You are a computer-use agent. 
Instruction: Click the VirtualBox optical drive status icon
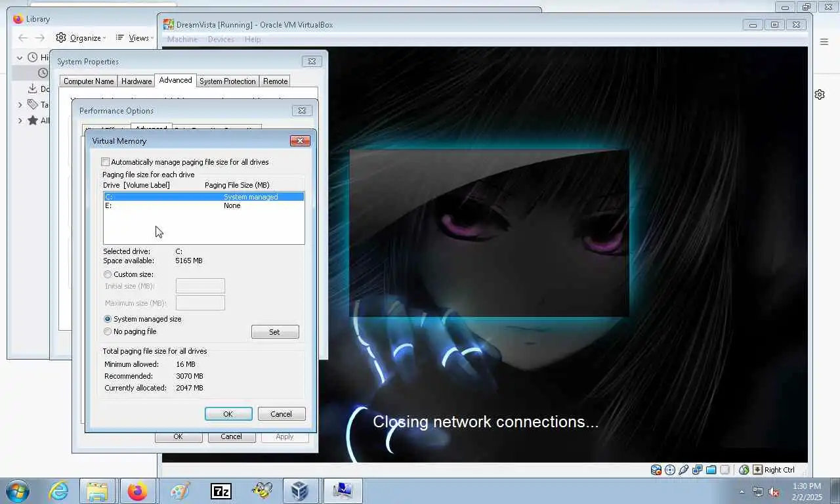tap(669, 470)
